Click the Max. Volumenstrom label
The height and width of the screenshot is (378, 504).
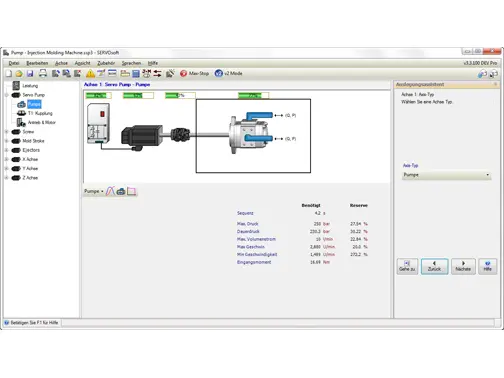[x=256, y=239]
